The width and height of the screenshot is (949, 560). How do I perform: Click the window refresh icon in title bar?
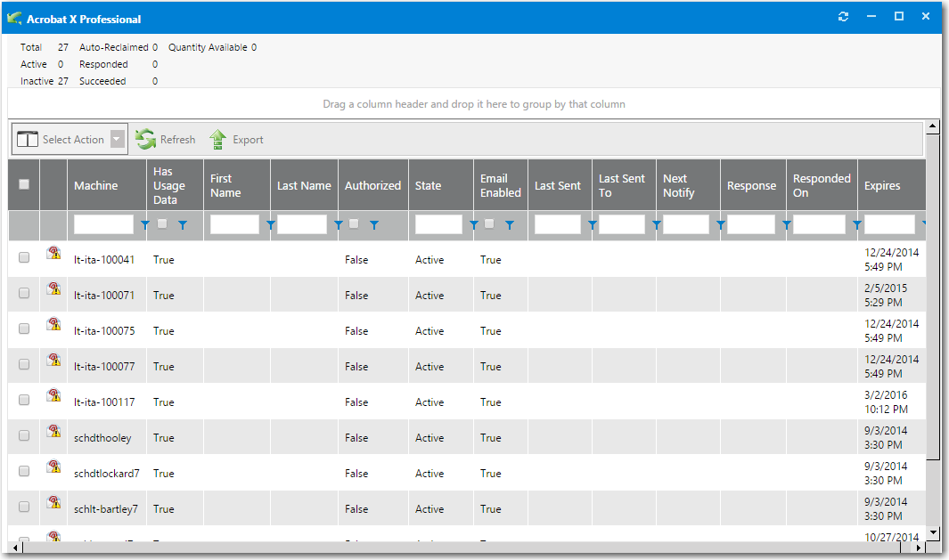(843, 17)
